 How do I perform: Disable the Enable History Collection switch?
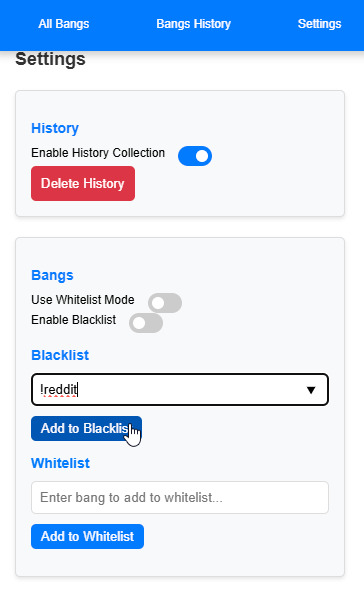tap(195, 156)
